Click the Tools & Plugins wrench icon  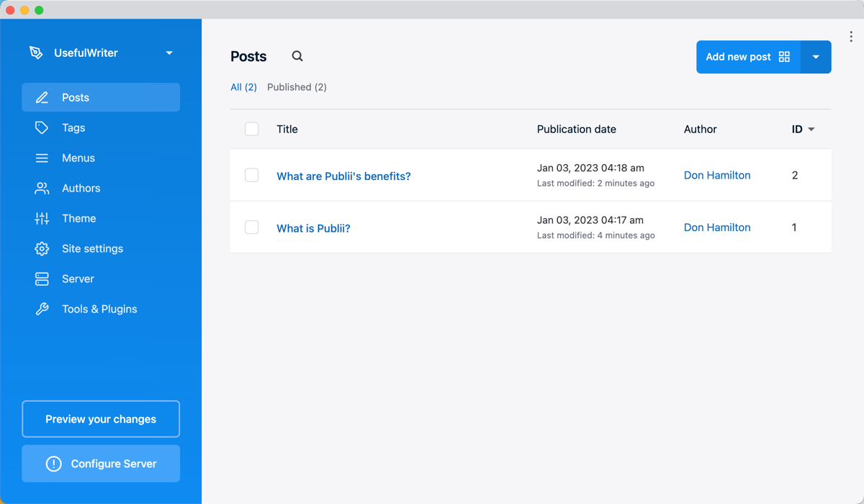coord(42,309)
